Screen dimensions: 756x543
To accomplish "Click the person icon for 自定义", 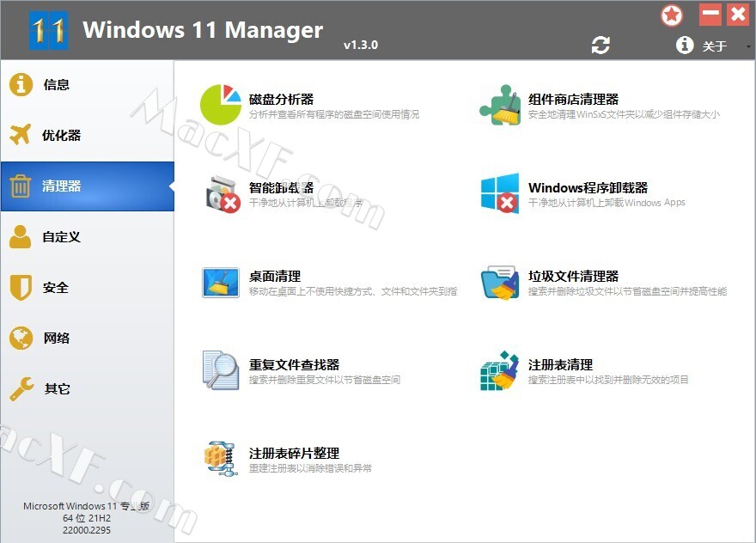I will [21, 236].
